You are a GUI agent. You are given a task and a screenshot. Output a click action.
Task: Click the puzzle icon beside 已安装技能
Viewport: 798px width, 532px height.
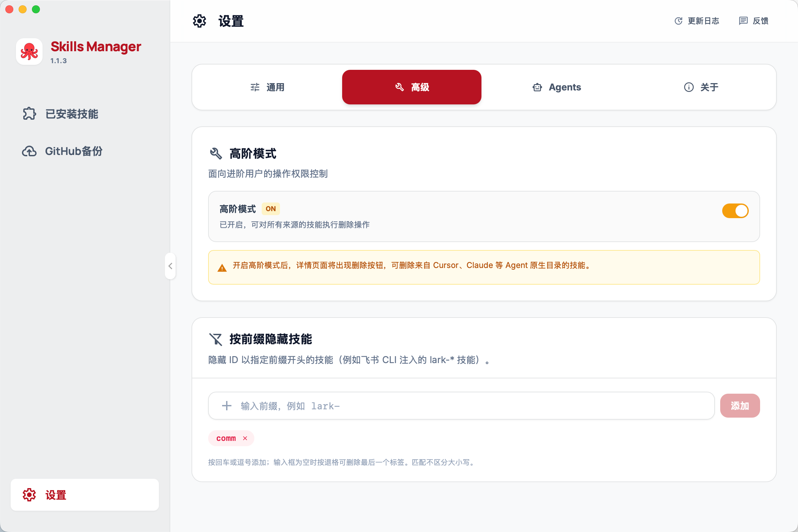(29, 114)
